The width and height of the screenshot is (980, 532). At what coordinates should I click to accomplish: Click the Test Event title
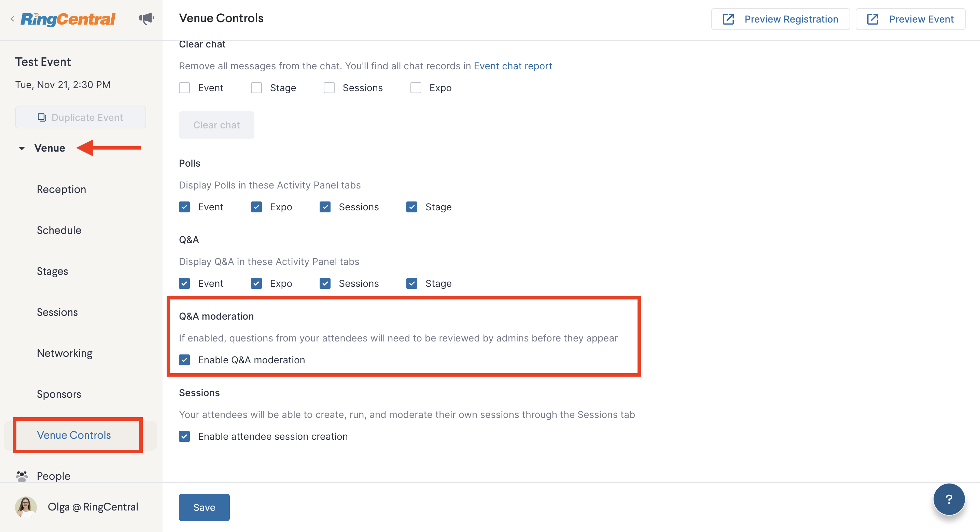click(43, 62)
